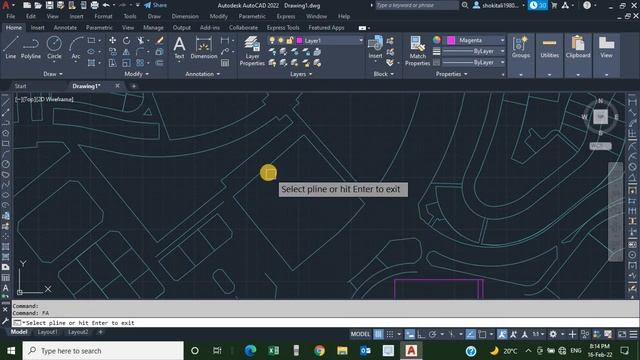Click the Move tool icon

[112, 40]
